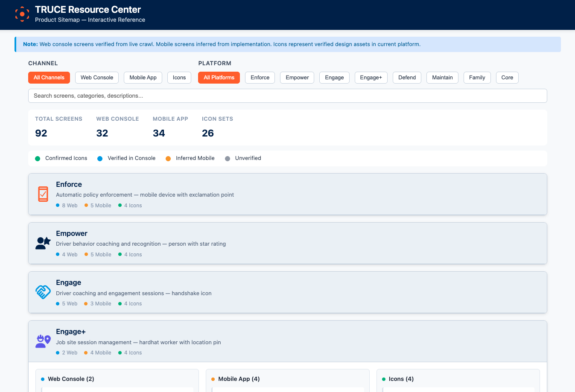Screen dimensions: 575x392
Task: Select the All Platforms filter chip
Action: (219, 78)
